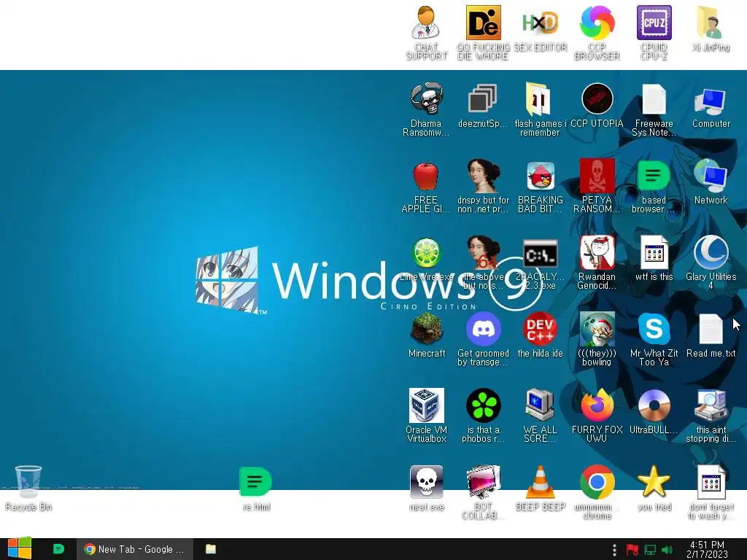Click the red flag tray icon
This screenshot has width=747, height=560.
pos(632,550)
